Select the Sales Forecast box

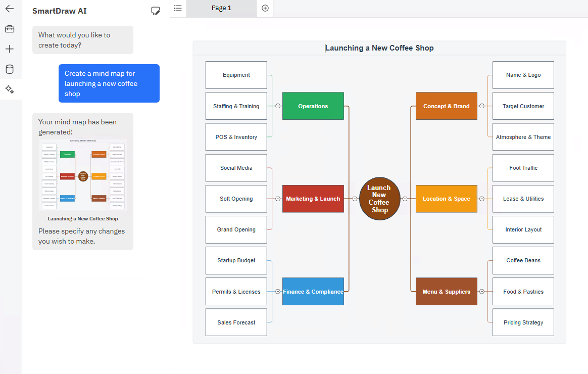pyautogui.click(x=236, y=322)
